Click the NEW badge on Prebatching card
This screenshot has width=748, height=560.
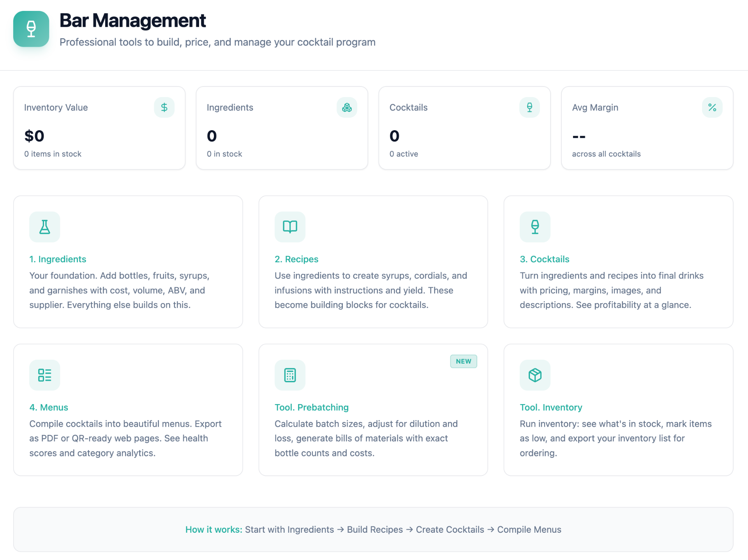click(x=463, y=361)
